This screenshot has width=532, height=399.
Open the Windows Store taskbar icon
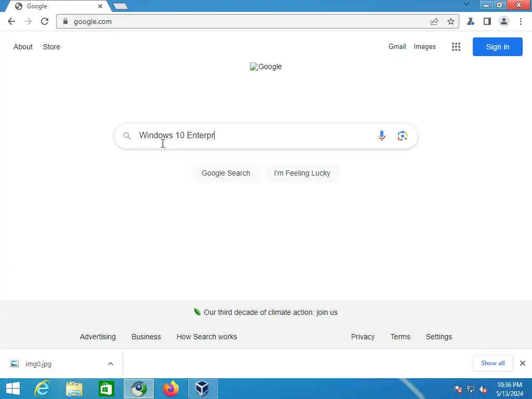click(106, 389)
